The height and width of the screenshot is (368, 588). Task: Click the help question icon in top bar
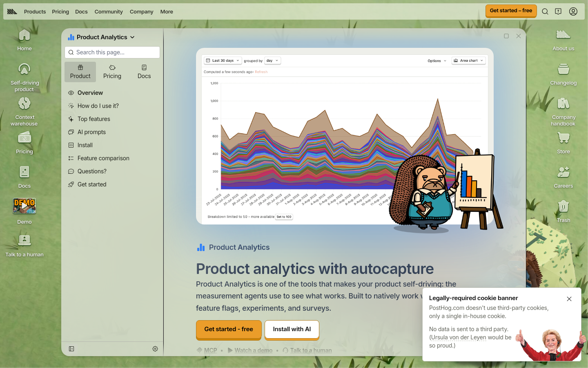coord(558,11)
